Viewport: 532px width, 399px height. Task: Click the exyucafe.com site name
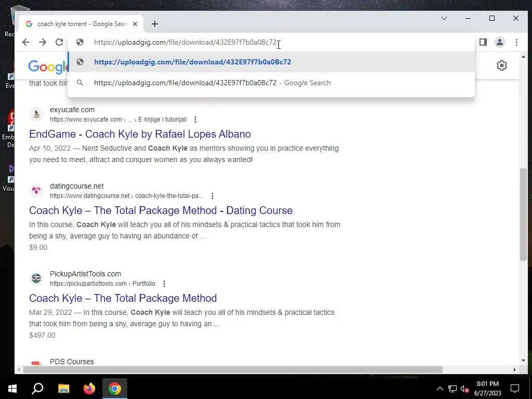72,110
